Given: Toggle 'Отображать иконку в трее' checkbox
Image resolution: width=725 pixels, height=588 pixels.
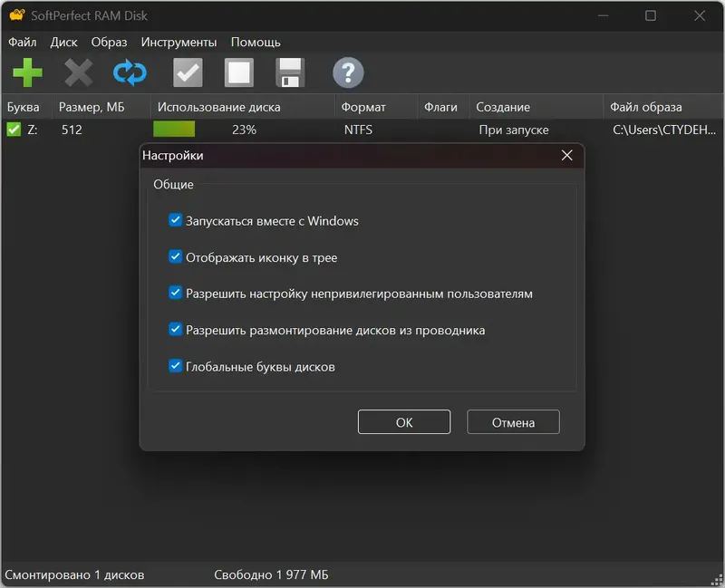Looking at the screenshot, I should (x=175, y=256).
